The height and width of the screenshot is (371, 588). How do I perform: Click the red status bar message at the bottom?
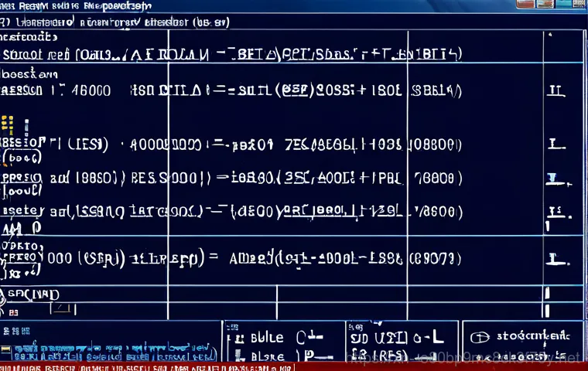[x=147, y=368]
